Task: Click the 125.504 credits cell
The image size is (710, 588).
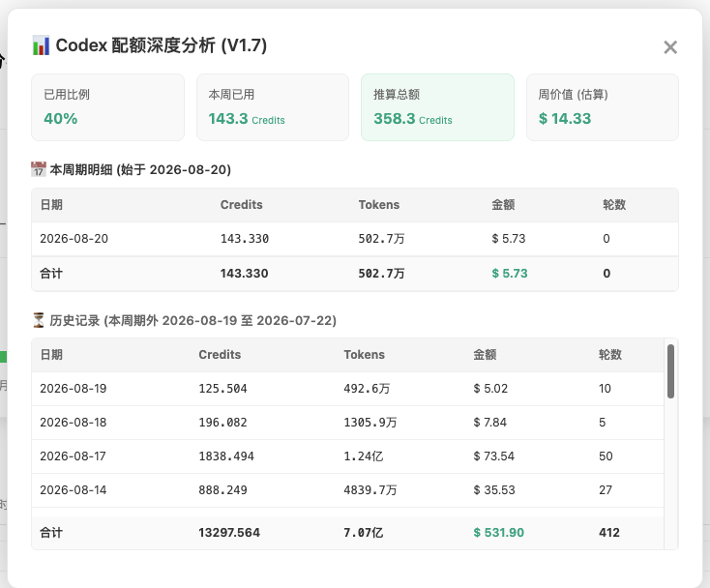Action: click(x=222, y=389)
